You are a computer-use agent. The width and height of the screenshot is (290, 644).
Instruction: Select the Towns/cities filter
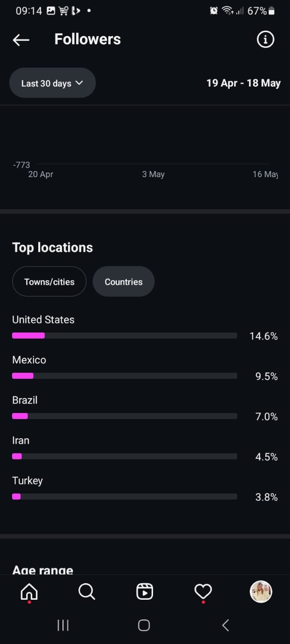coord(49,282)
